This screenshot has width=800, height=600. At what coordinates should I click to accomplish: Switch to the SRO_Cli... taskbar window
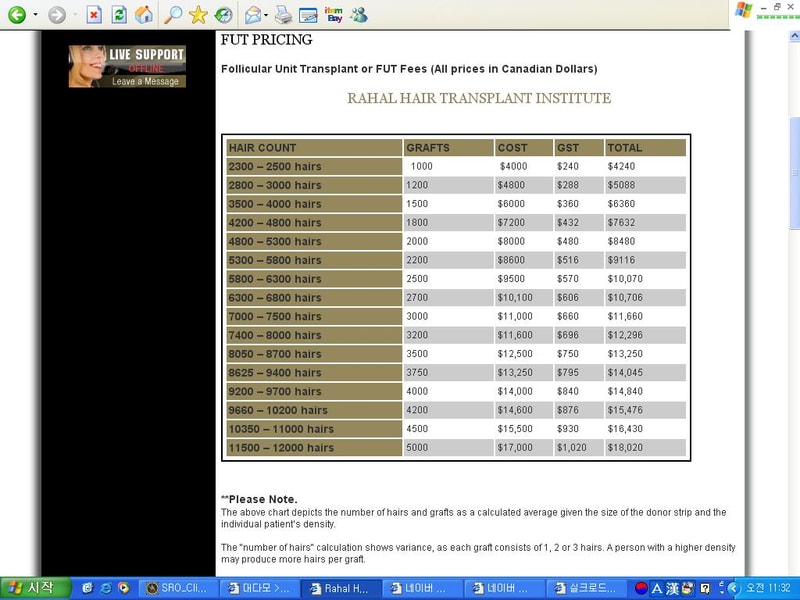179,588
